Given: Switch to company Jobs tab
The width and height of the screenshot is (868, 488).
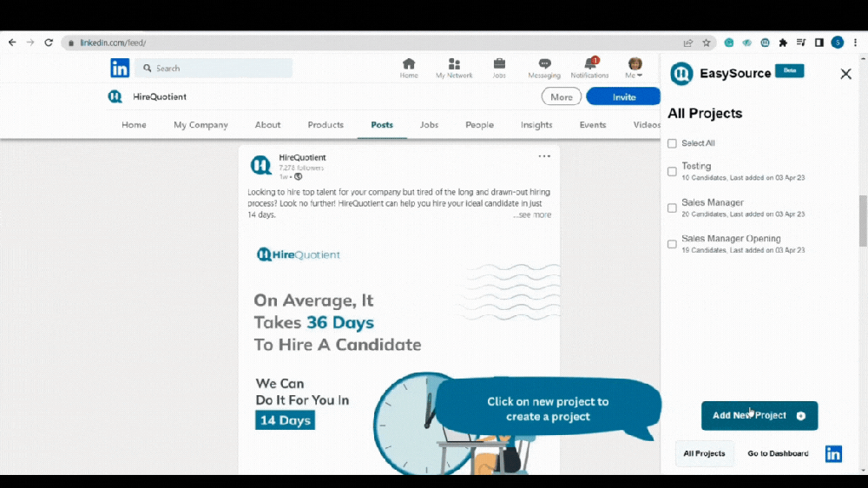Looking at the screenshot, I should [429, 125].
